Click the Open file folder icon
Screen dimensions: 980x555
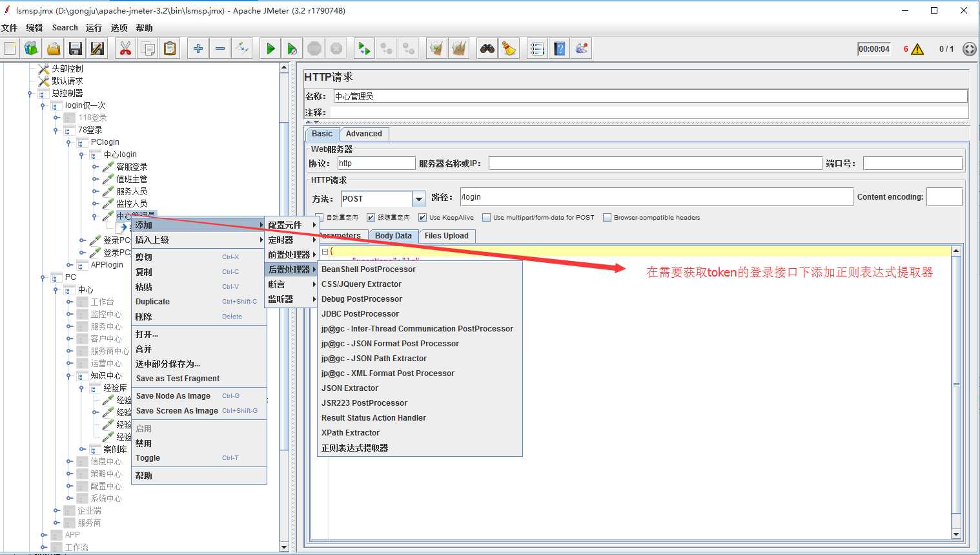coord(54,48)
